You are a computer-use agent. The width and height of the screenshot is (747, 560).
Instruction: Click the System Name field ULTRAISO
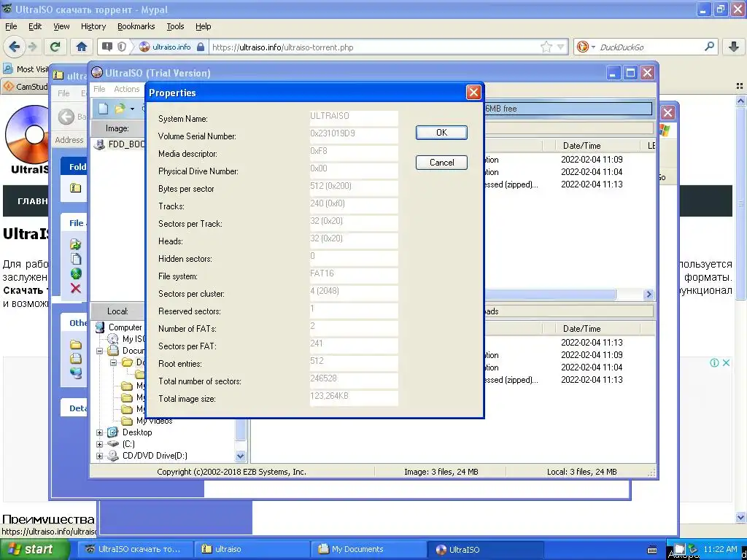(x=354, y=117)
